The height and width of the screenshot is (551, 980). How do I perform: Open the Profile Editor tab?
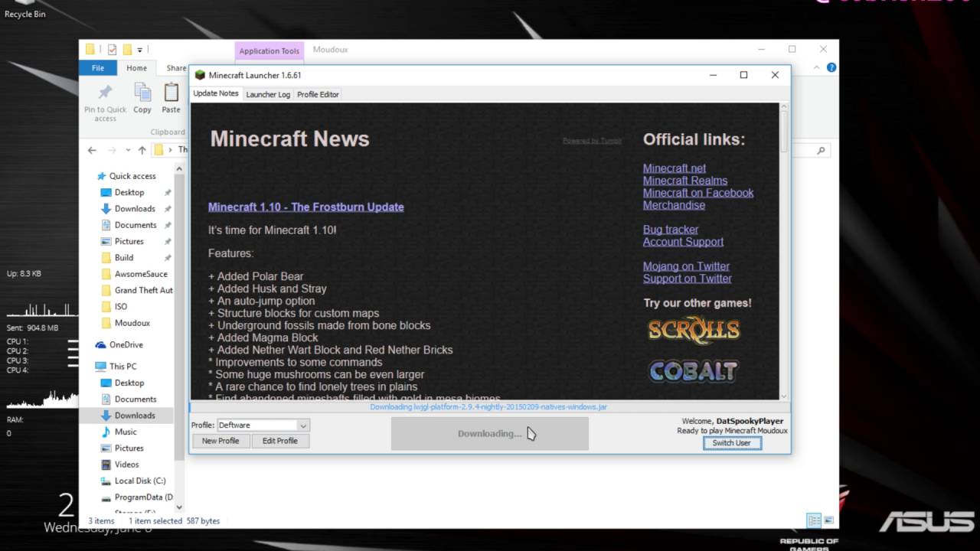point(318,94)
